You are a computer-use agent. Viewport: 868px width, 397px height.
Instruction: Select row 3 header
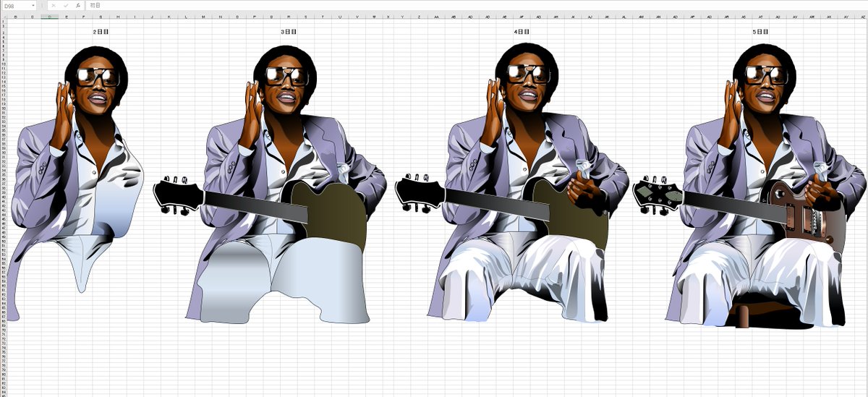click(3, 32)
